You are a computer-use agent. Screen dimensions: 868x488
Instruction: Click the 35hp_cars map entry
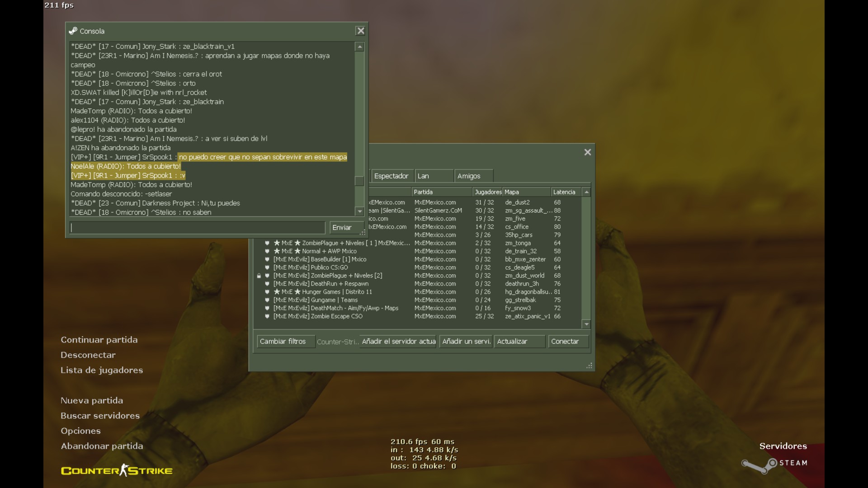pos(519,235)
